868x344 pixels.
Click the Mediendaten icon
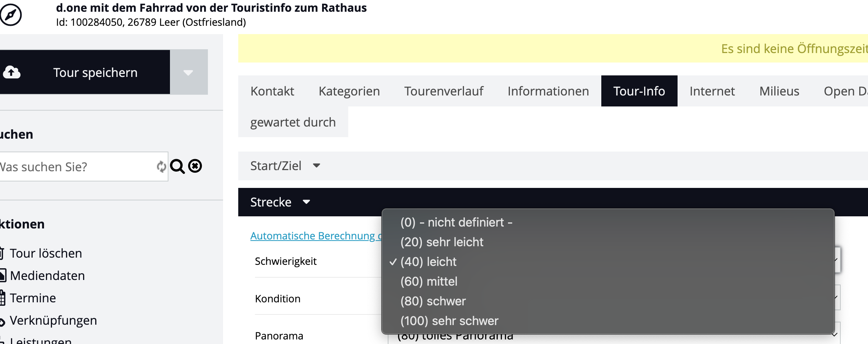2,275
